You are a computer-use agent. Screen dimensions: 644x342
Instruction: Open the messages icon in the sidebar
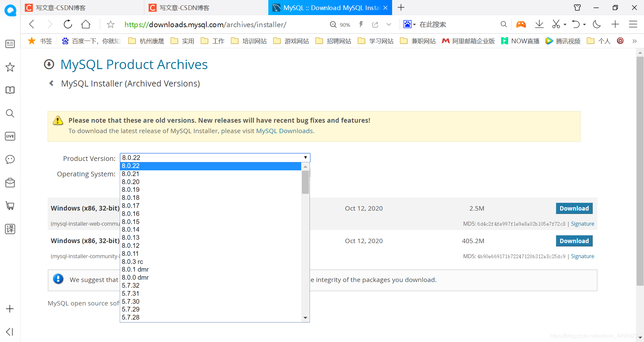point(10,160)
